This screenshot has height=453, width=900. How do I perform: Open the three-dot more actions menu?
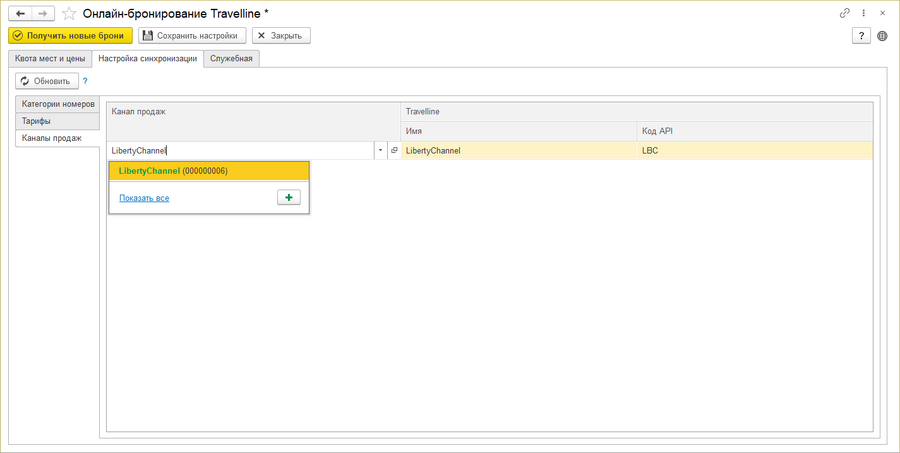coord(863,13)
